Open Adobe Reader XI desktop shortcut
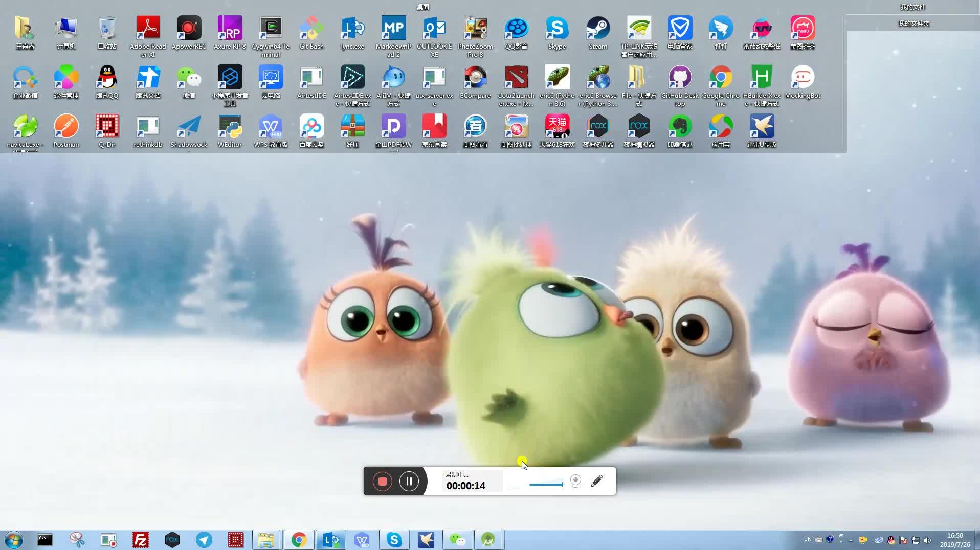The image size is (980, 550). (x=148, y=36)
